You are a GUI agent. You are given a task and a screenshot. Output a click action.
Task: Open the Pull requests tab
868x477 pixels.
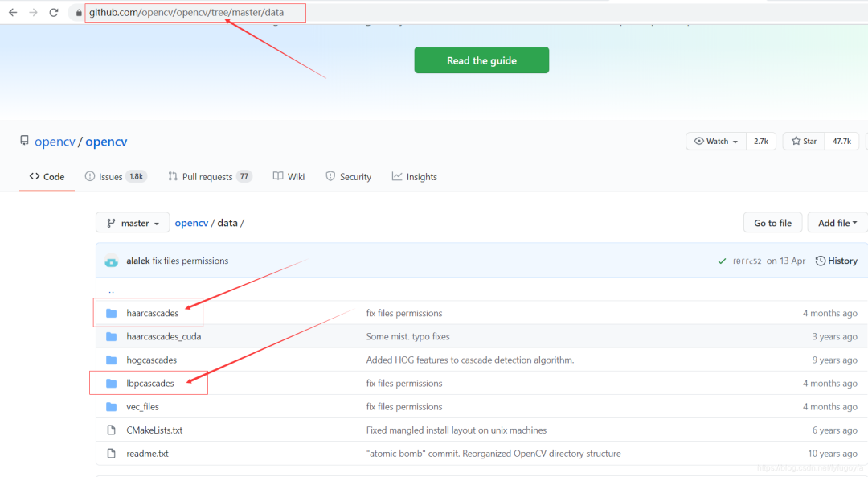[210, 176]
